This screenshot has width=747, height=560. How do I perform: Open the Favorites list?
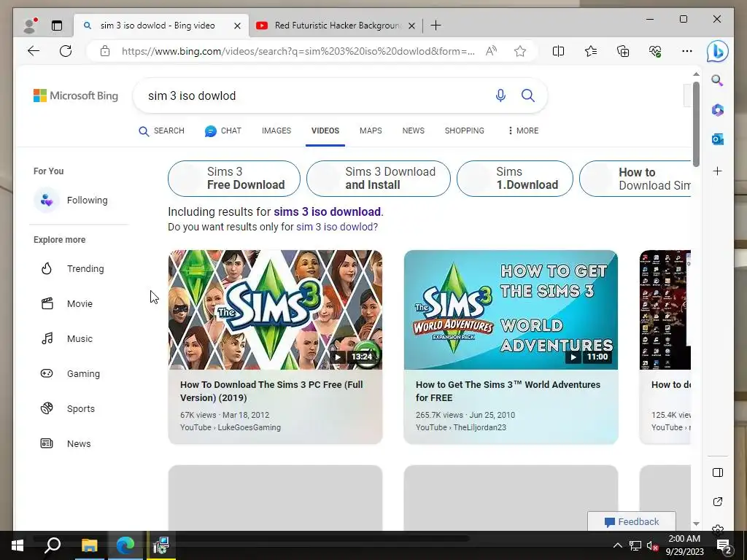(591, 51)
